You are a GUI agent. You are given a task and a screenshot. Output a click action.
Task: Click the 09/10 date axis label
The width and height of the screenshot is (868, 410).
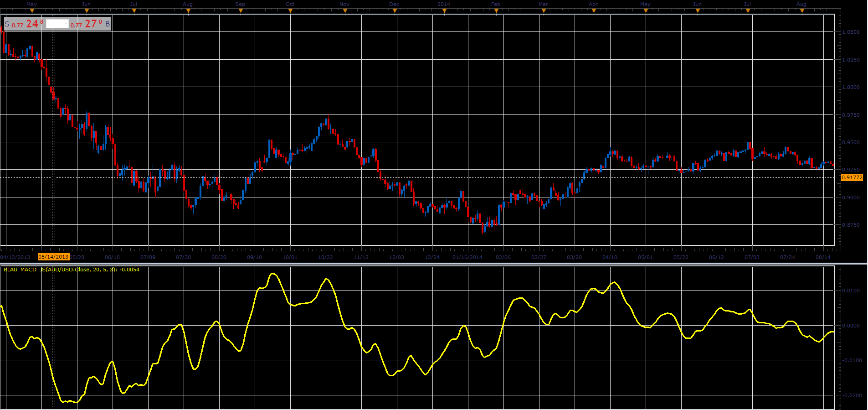tap(254, 257)
